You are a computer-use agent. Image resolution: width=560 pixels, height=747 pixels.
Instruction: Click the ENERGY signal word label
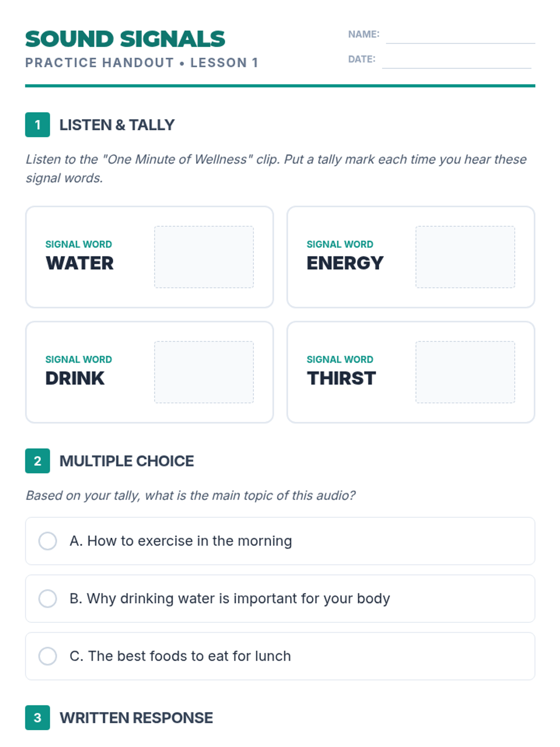pos(345,263)
